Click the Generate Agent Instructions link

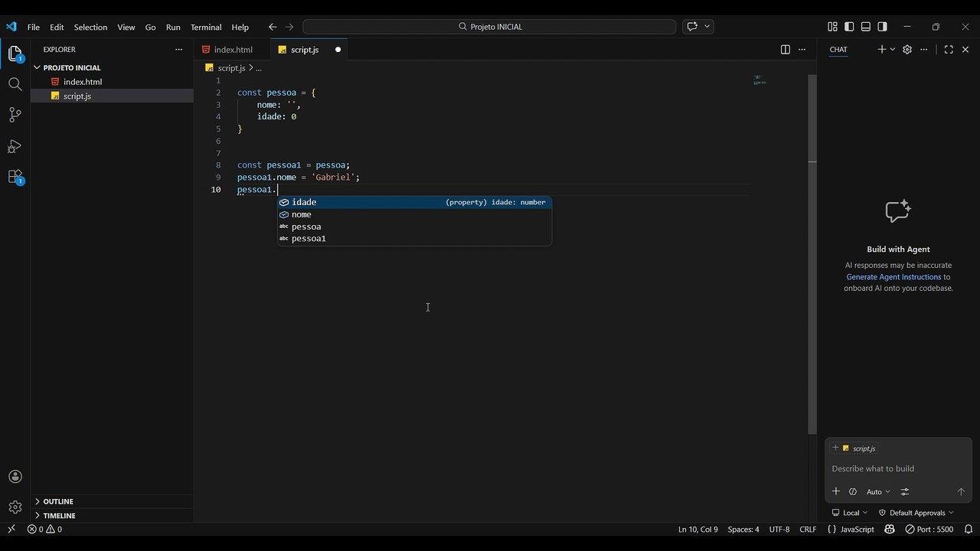click(893, 277)
